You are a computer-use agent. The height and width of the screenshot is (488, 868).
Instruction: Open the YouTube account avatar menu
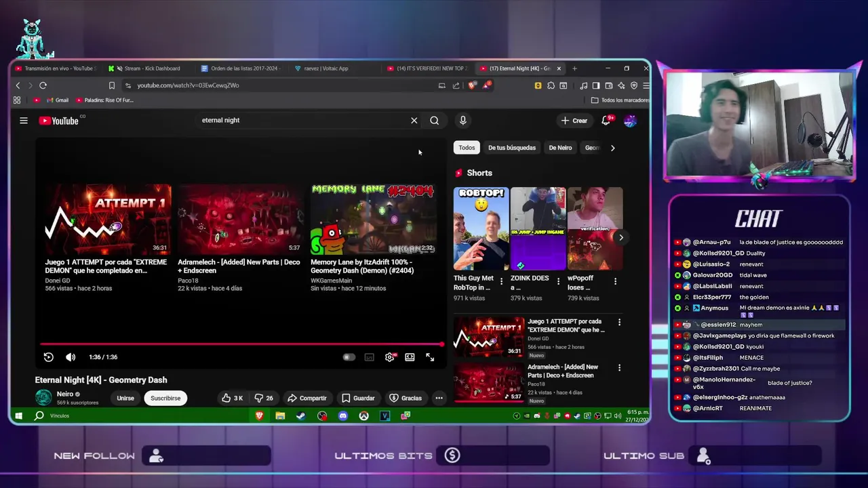click(x=630, y=121)
